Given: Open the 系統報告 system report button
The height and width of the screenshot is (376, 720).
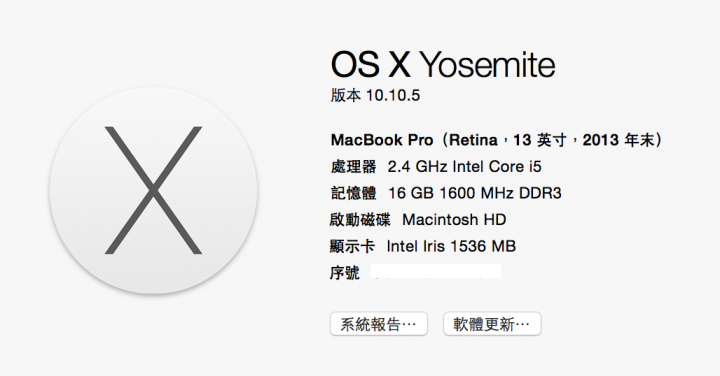Looking at the screenshot, I should coord(379,324).
